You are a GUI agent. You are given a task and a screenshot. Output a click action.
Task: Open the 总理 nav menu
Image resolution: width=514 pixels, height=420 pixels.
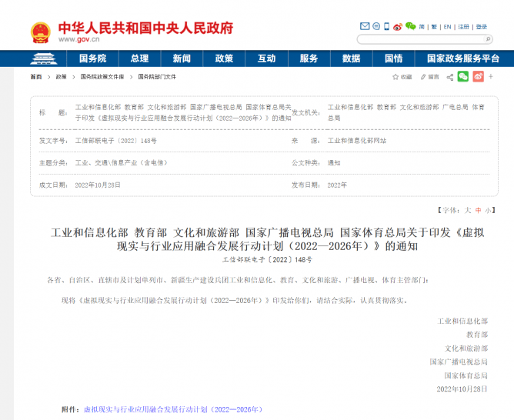(139, 58)
